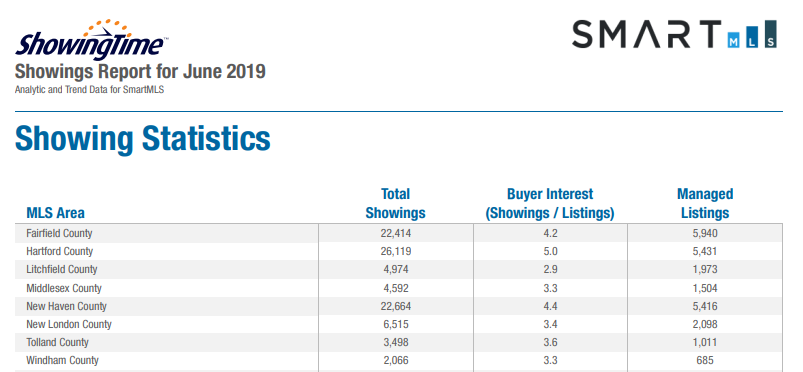Select the Fairfield County row label
The height and width of the screenshot is (372, 803).
59,233
